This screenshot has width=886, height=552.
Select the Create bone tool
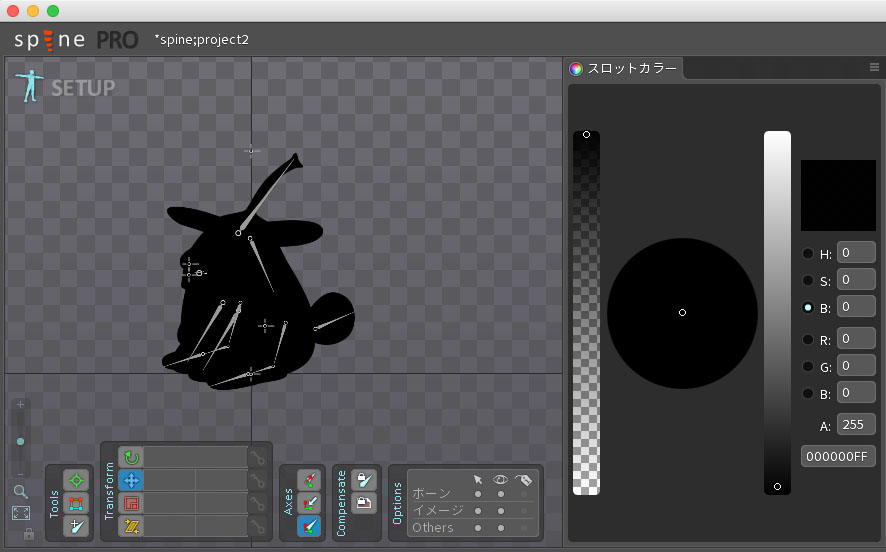click(76, 527)
